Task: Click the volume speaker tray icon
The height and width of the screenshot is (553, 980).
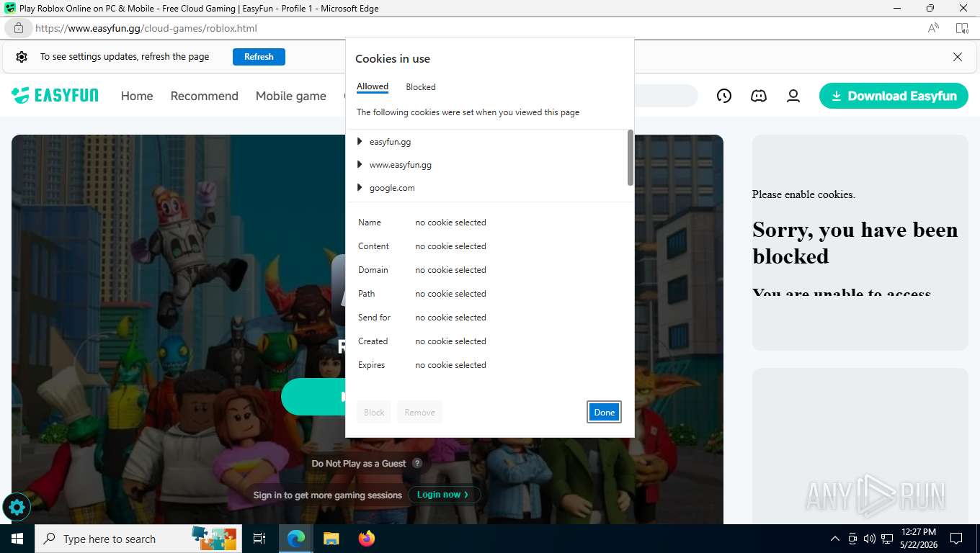Action: (870, 539)
